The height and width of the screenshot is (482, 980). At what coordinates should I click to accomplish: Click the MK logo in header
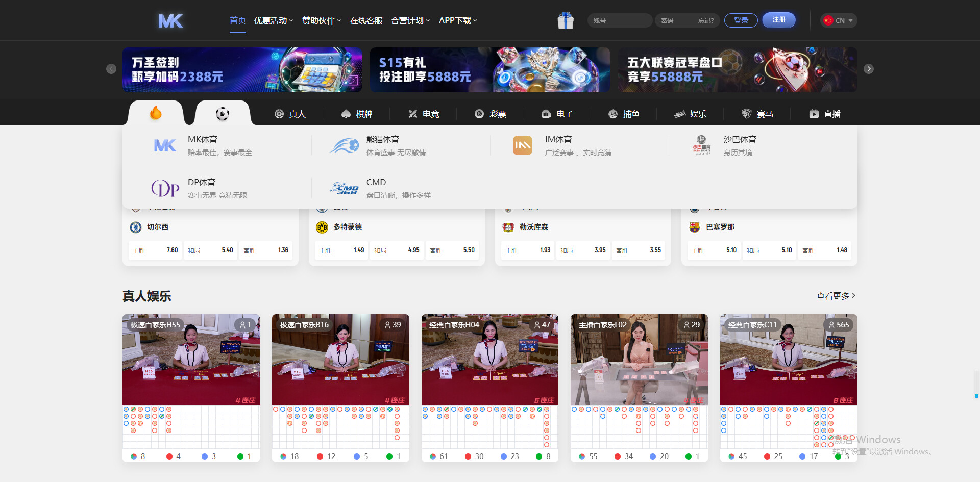170,21
